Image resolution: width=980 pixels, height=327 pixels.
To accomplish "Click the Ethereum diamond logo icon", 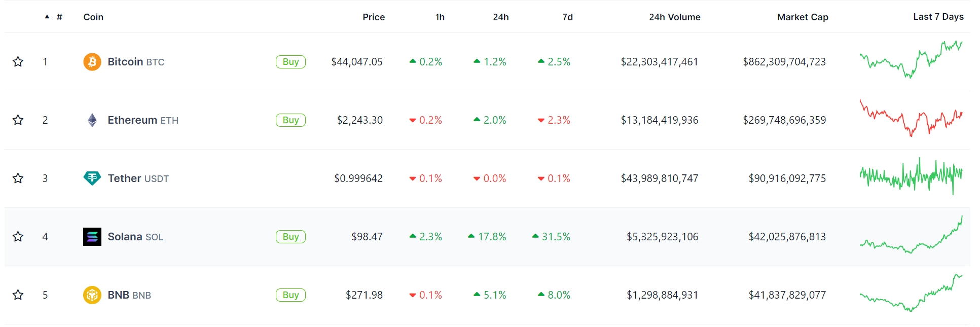I will [x=92, y=120].
